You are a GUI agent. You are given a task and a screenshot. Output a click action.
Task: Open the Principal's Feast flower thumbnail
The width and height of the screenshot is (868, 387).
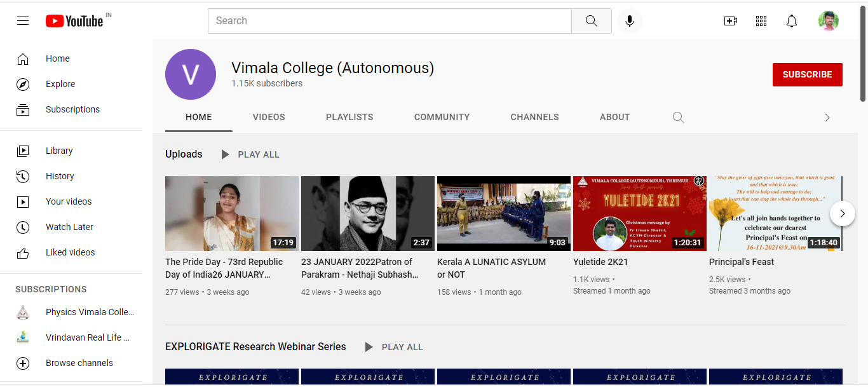(x=776, y=214)
